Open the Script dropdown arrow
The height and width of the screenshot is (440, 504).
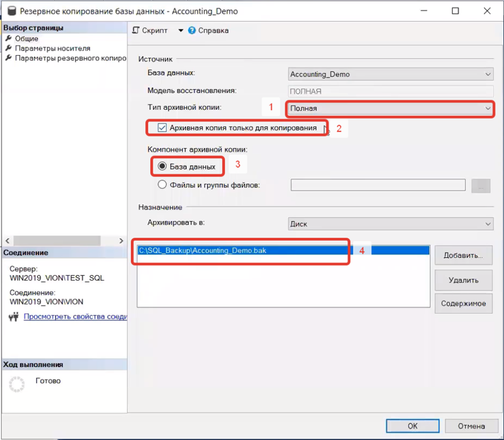tap(181, 31)
